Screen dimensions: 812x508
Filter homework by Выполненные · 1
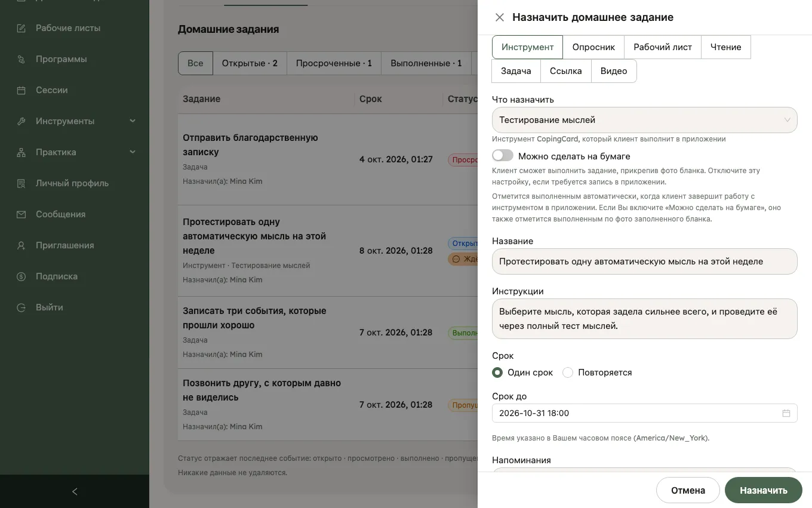pyautogui.click(x=426, y=63)
